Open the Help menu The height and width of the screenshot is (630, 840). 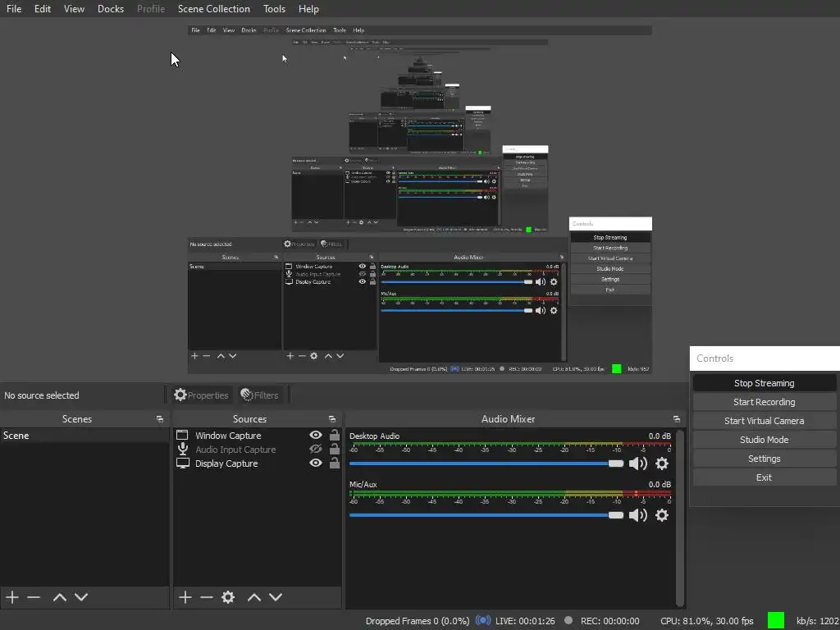308,8
